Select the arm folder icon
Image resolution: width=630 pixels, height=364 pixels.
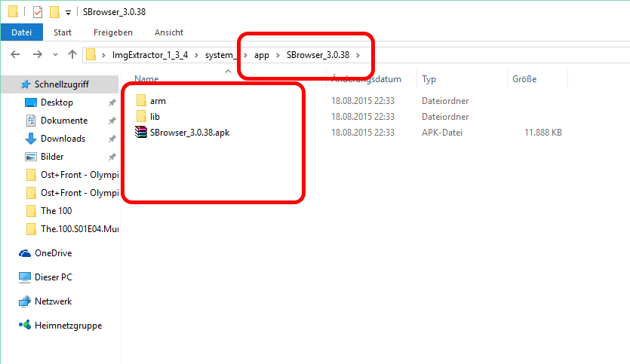(141, 100)
